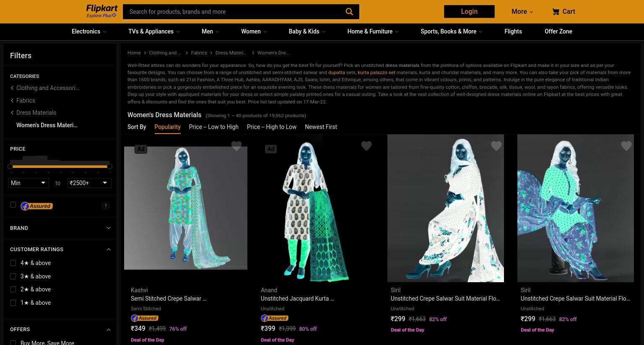644x345 pixels.
Task: Collapse the Customer Ratings section
Action: click(x=109, y=250)
